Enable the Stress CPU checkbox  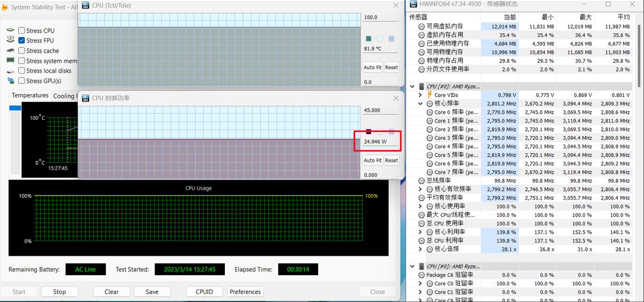pos(21,31)
